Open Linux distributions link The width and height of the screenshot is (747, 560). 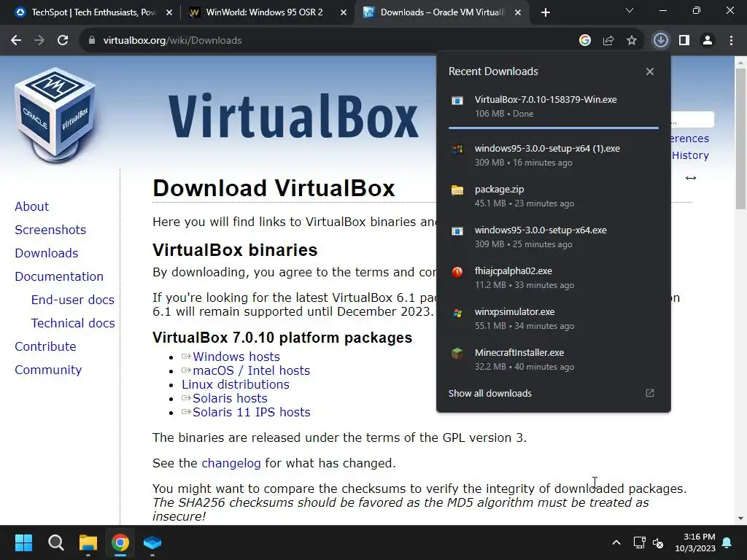[x=236, y=384]
